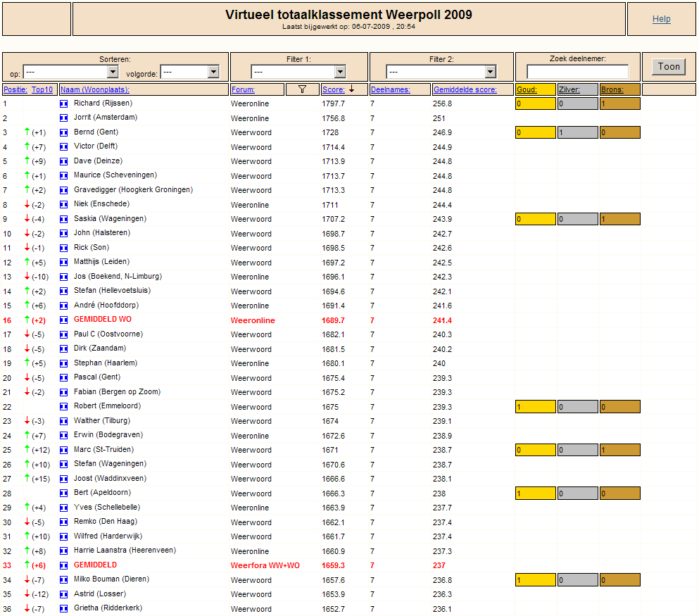This screenshot has height=616, width=699.
Task: Click the 'Naam (Woonplaats)' header link
Action: (94, 89)
